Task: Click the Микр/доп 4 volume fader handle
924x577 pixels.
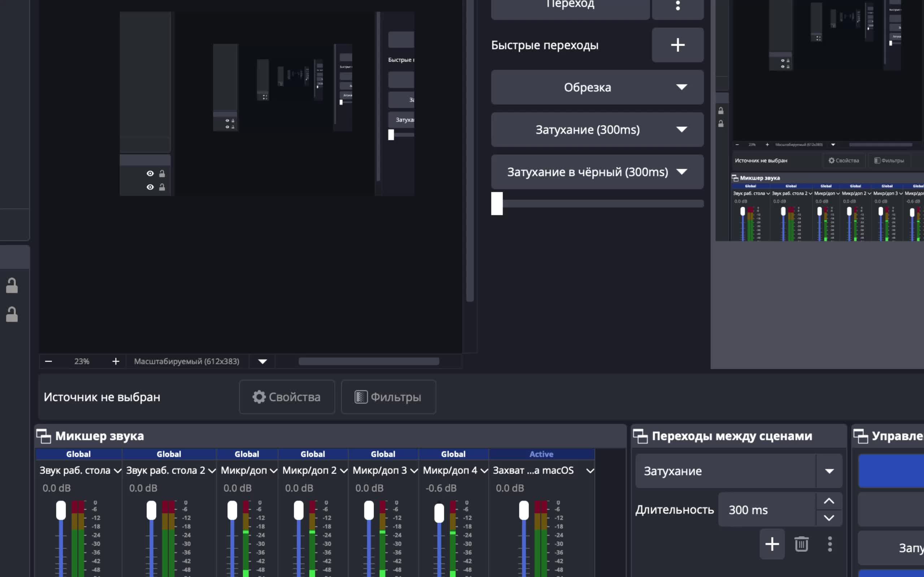Action: click(439, 513)
